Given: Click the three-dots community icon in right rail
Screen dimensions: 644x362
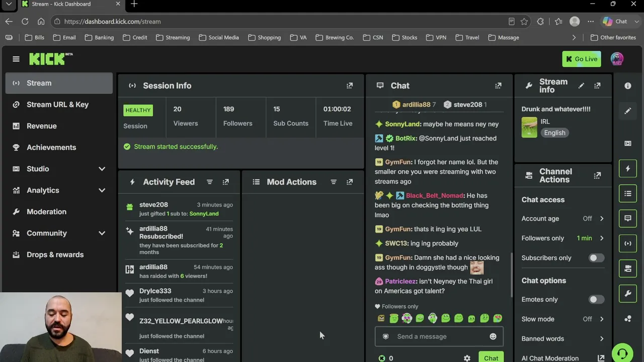Looking at the screenshot, I should click(628, 319).
